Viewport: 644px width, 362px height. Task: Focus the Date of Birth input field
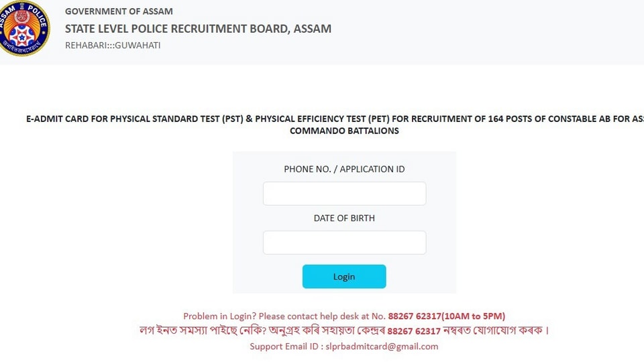pyautogui.click(x=344, y=243)
